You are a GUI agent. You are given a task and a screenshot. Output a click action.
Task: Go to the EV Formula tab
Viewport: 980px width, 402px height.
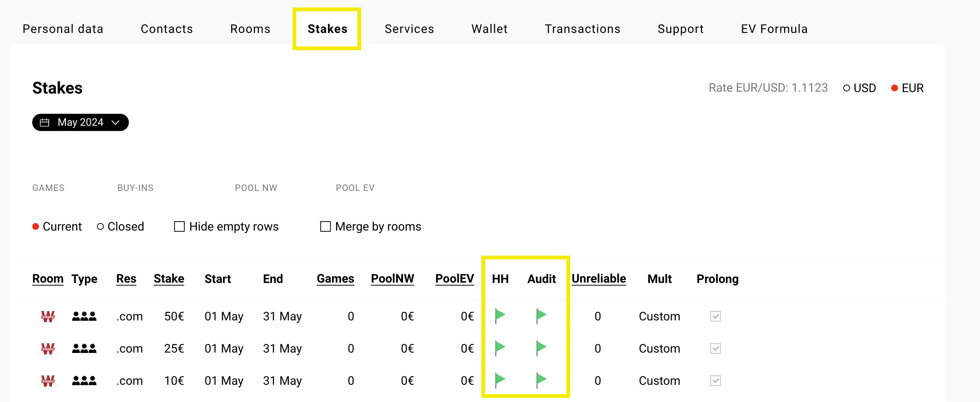[x=774, y=29]
